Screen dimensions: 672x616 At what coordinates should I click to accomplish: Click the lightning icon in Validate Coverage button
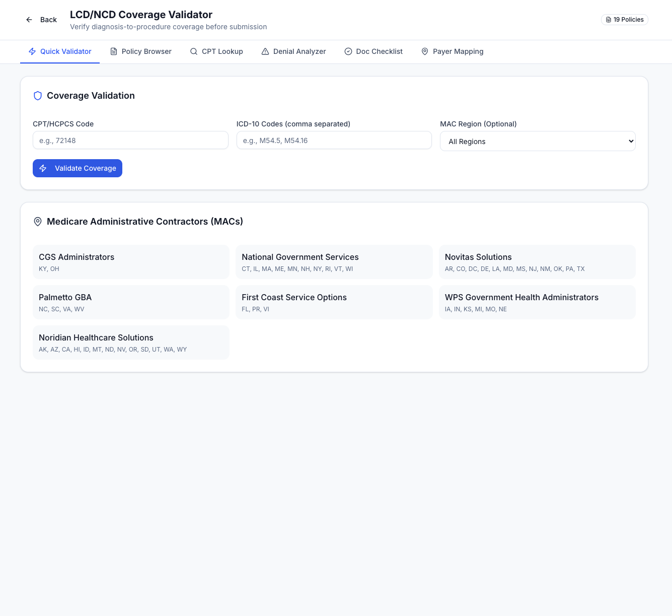click(x=43, y=168)
